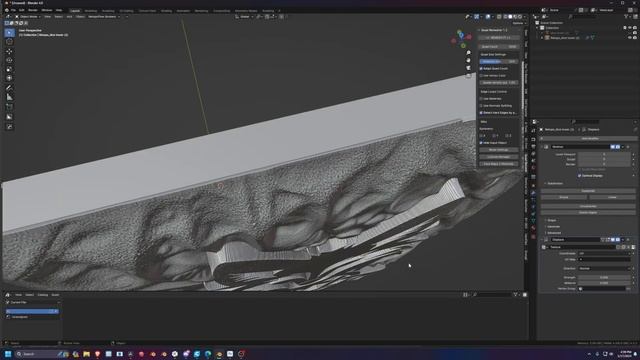Select the Rotate tool
640x360 pixels.
[9, 60]
